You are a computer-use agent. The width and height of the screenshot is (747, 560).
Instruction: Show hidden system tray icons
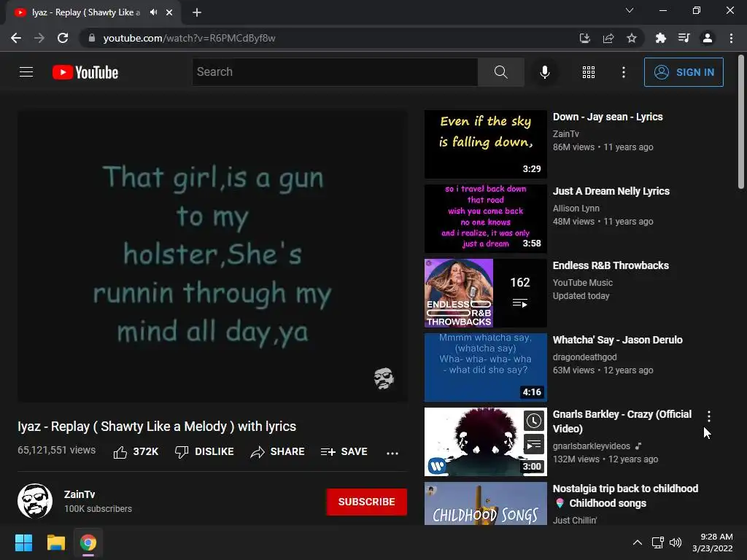[637, 542]
